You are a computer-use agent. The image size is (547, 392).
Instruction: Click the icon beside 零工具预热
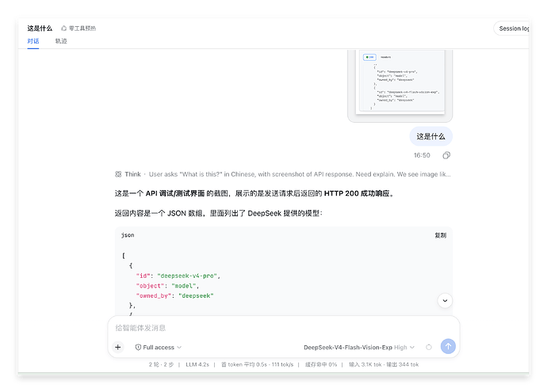click(x=64, y=29)
